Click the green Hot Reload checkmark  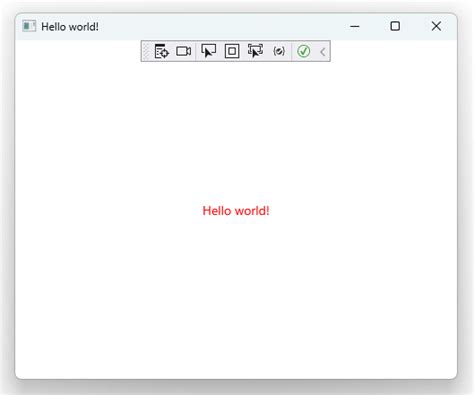click(303, 51)
